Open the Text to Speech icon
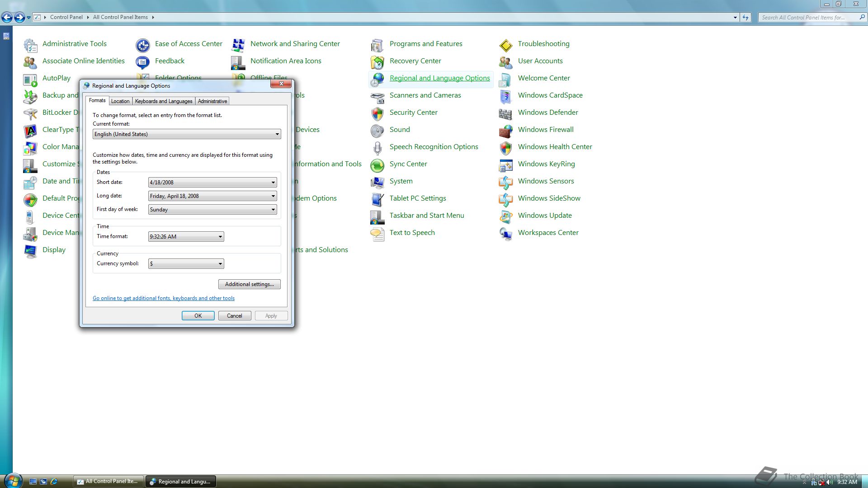This screenshot has height=488, width=868. coord(377,234)
